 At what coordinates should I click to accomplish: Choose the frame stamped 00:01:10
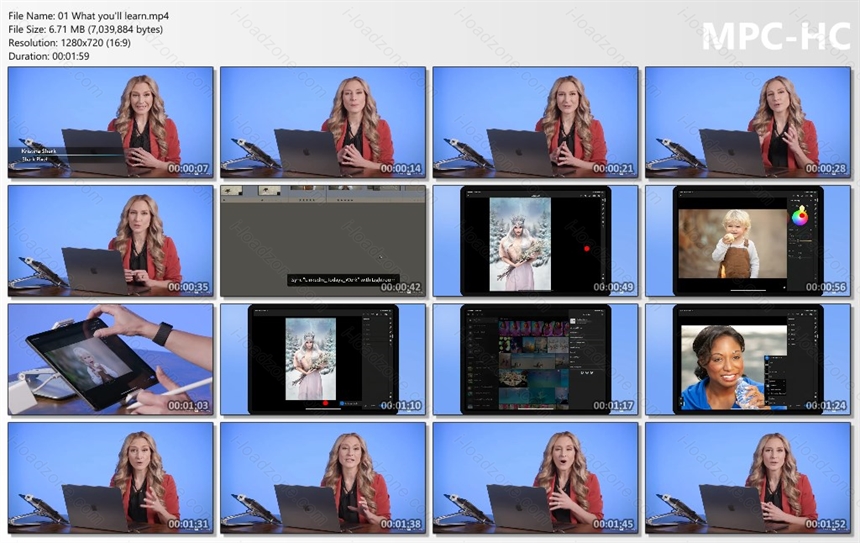click(323, 359)
